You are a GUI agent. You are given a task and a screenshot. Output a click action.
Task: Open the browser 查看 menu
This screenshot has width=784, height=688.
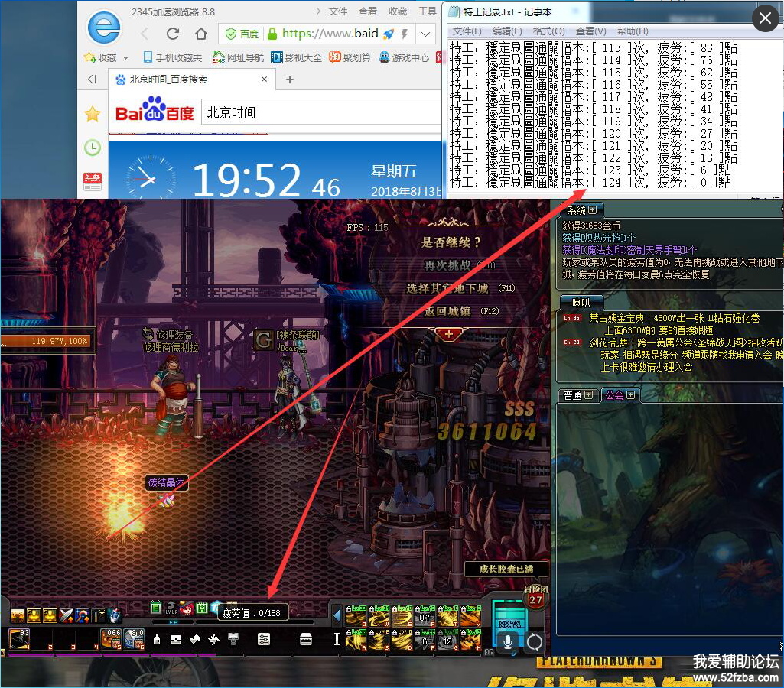click(368, 11)
